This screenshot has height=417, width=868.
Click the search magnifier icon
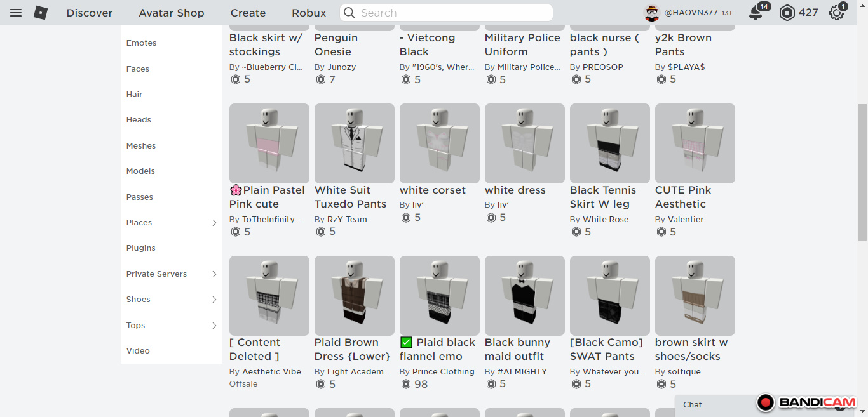tap(349, 13)
